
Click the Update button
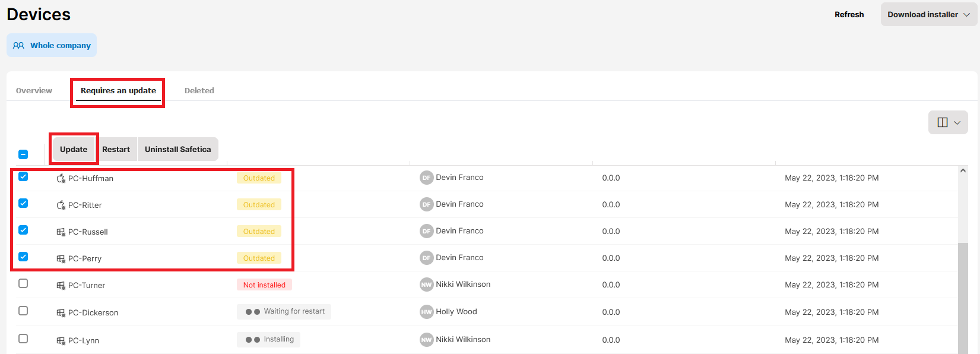coord(74,149)
